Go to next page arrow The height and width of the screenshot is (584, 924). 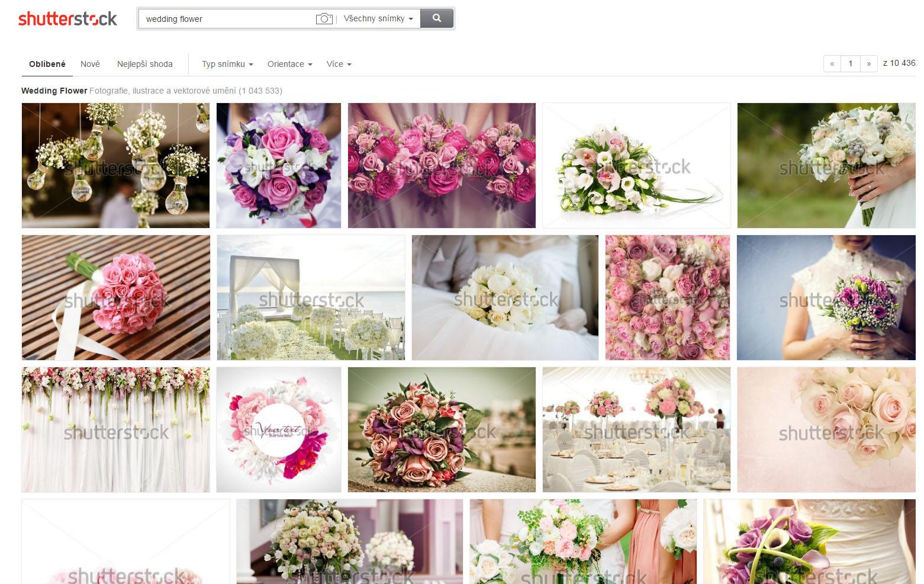tap(868, 64)
